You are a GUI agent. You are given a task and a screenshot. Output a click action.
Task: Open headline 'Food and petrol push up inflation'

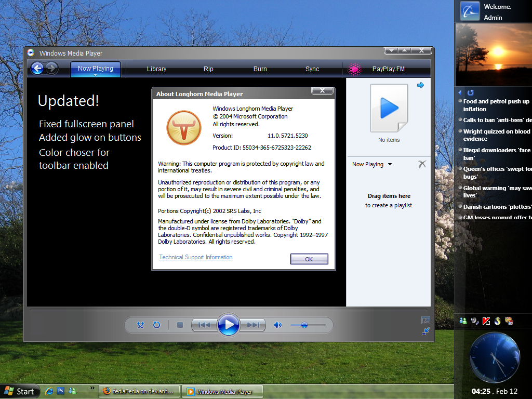coord(496,105)
